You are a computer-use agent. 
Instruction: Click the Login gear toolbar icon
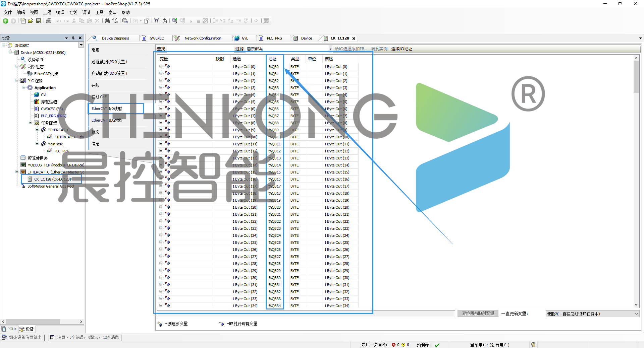click(174, 21)
